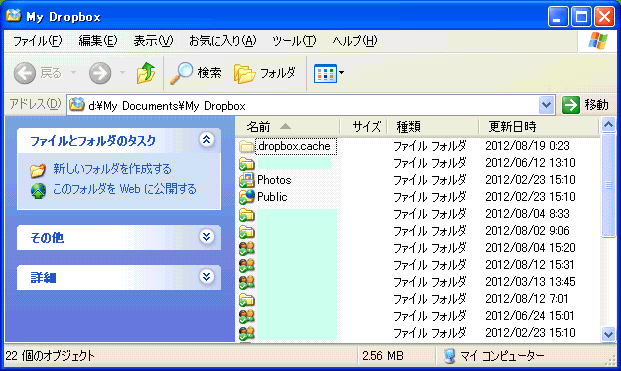Click the new folder icon in tasks
This screenshot has height=371, width=621.
(38, 170)
